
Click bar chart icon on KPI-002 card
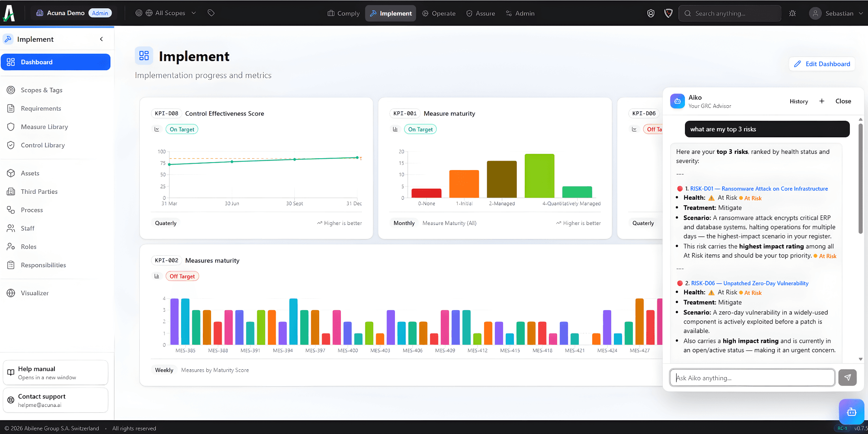pos(157,276)
